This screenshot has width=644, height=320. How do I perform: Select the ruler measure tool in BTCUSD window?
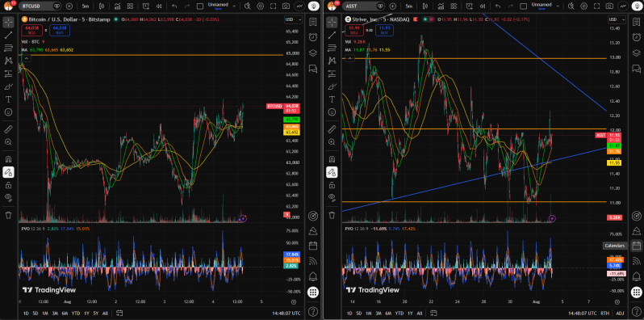[x=8, y=129]
